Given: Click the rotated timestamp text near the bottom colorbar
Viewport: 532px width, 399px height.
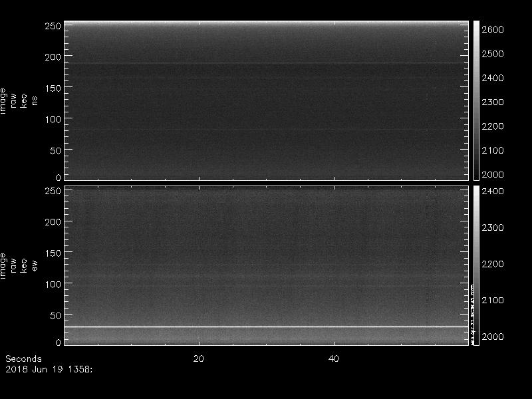Looking at the screenshot, I should pyautogui.click(x=472, y=314).
